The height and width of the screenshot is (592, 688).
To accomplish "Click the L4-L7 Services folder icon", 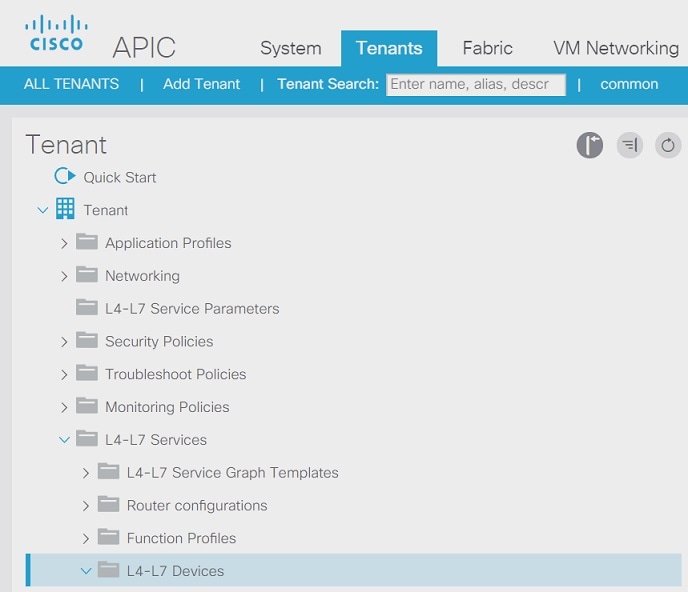I will [87, 438].
